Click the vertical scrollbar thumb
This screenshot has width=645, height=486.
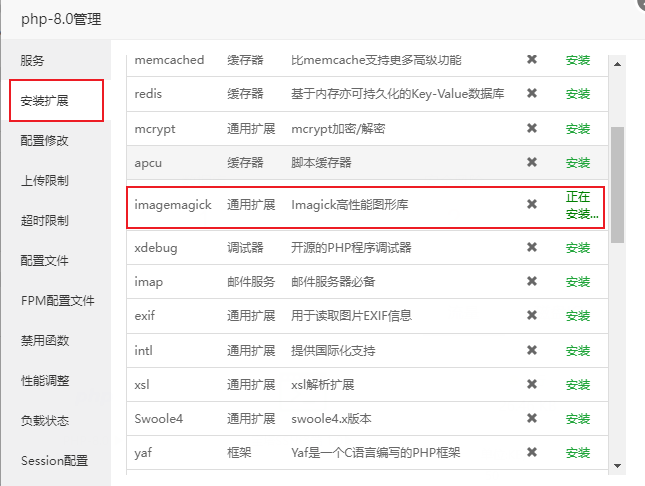pyautogui.click(x=617, y=185)
